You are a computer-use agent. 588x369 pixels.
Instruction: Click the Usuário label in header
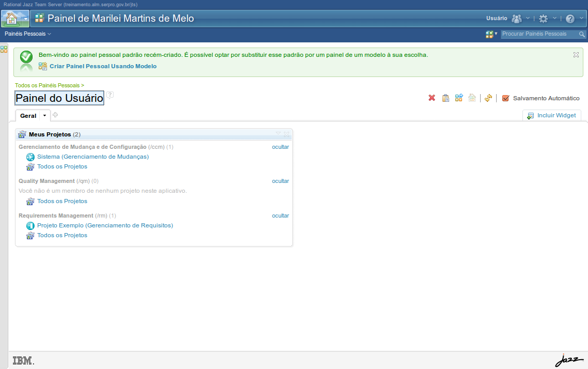497,18
